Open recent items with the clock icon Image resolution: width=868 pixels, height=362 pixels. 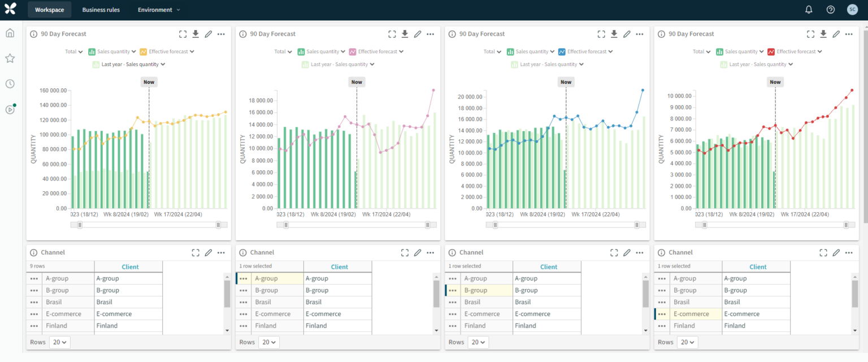(9, 84)
